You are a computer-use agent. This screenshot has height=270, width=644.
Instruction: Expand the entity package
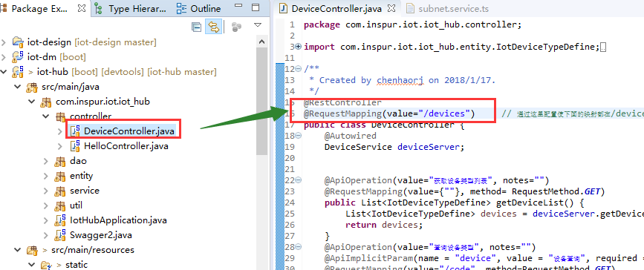tap(45, 176)
